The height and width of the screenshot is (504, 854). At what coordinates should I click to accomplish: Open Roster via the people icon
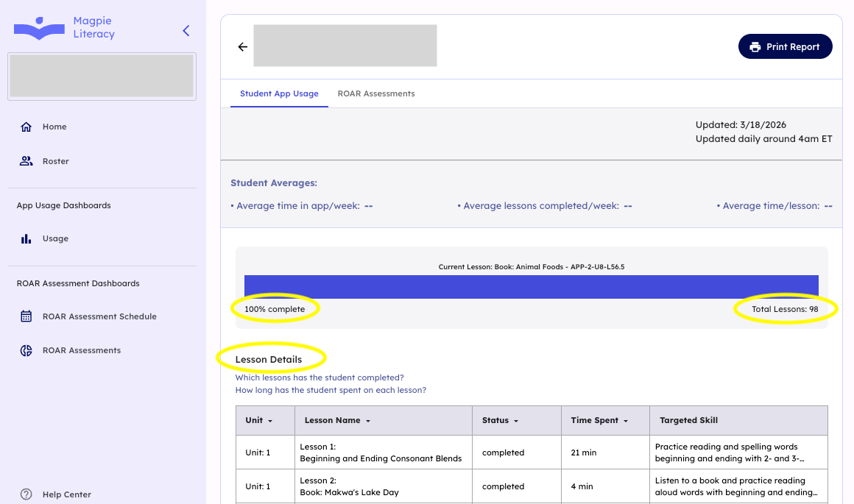tap(27, 161)
